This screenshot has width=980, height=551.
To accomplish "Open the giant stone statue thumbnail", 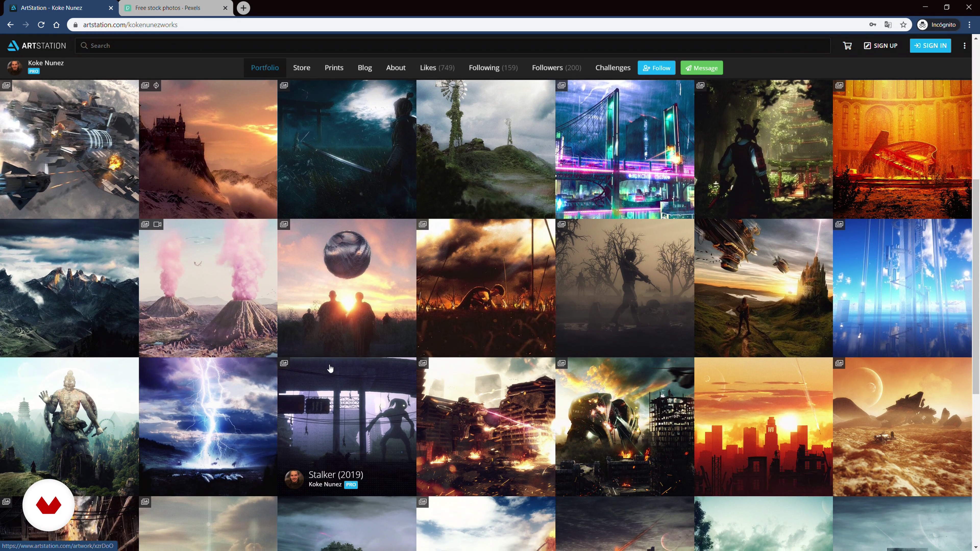I will pyautogui.click(x=69, y=427).
